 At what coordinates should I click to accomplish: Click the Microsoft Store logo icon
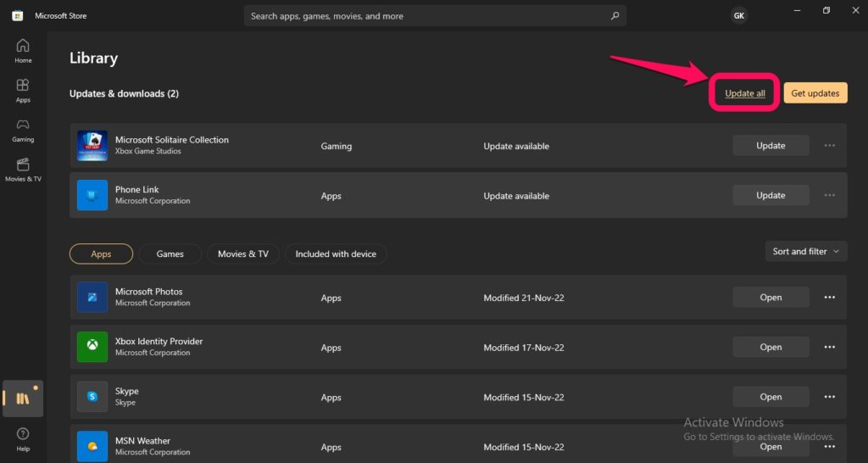coord(18,16)
